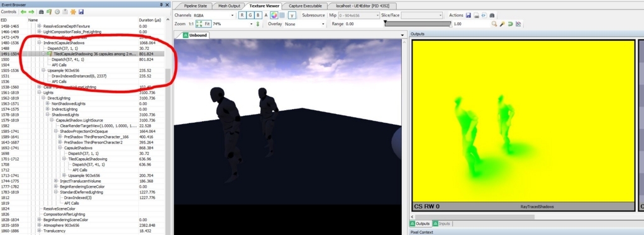Image resolution: width=644 pixels, height=235 pixels.
Task: Open the zoom percentage 74% dropdown
Action: pyautogui.click(x=233, y=24)
